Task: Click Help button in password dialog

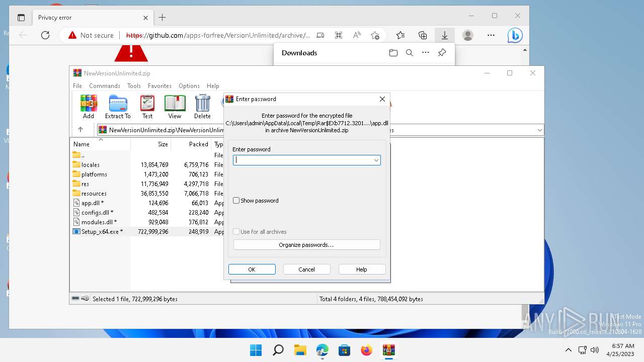Action: tap(362, 269)
